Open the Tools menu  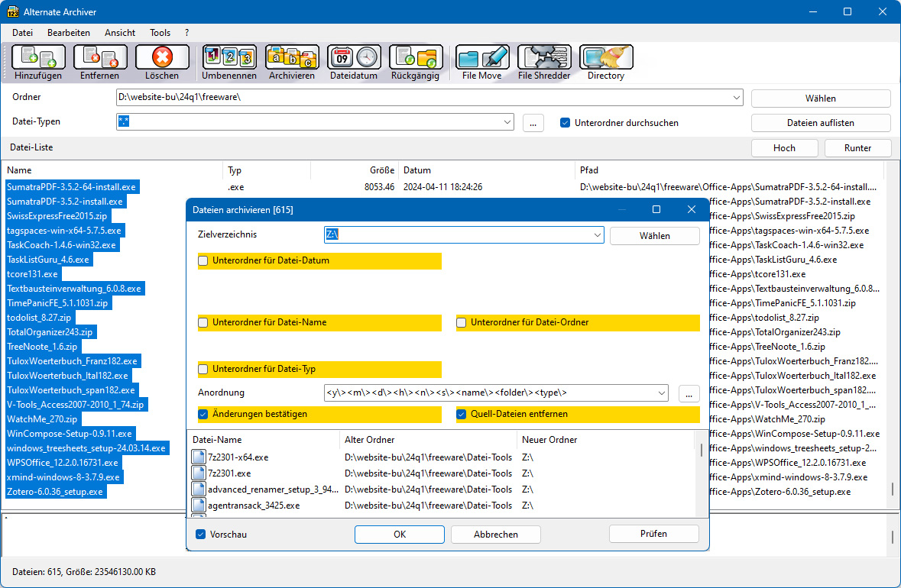coord(160,33)
